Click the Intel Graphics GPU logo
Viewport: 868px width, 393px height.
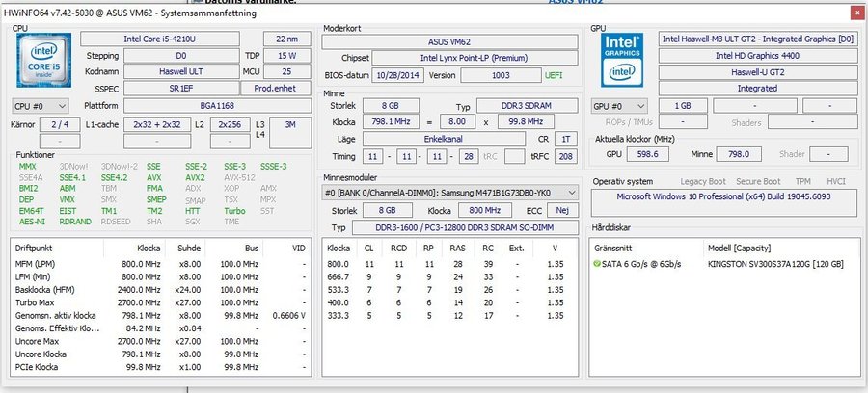(x=622, y=62)
